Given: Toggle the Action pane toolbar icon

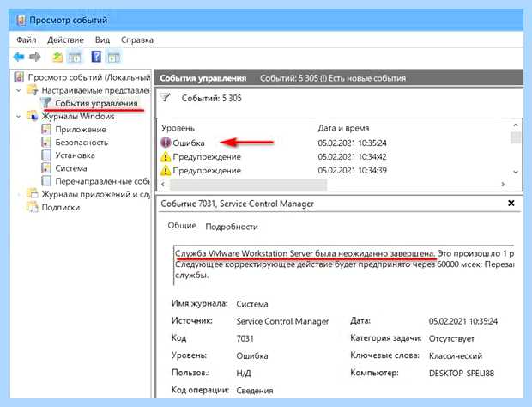Looking at the screenshot, I should 113,57.
